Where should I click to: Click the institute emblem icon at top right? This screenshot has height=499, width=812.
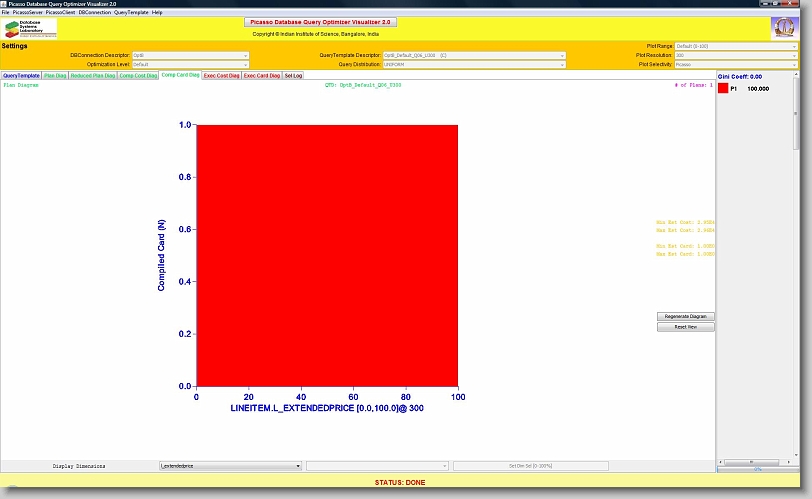tap(783, 28)
